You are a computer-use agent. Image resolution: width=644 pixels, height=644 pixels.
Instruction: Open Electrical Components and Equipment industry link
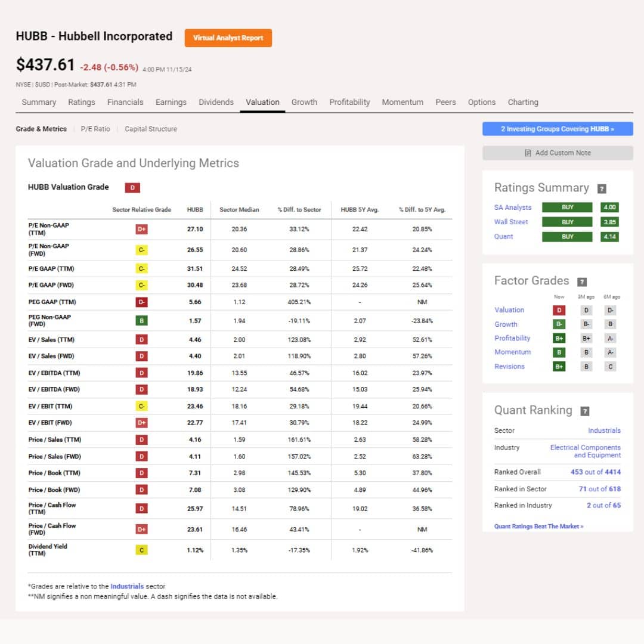click(586, 451)
